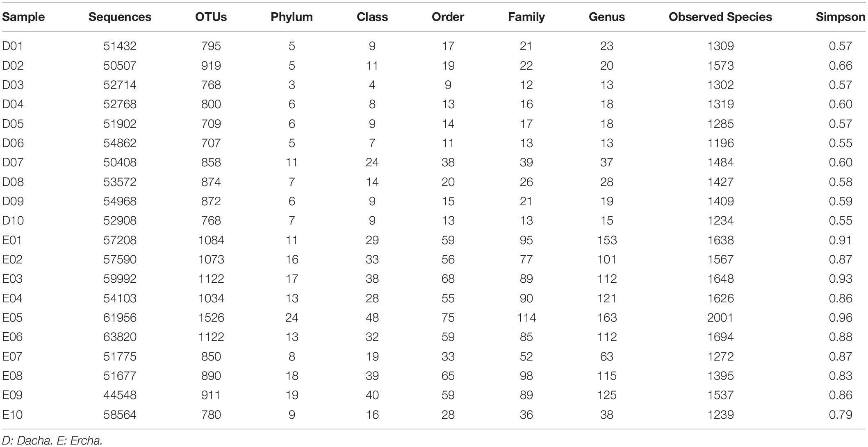Select OTUs value 1526
868x447 pixels.
click(x=211, y=318)
